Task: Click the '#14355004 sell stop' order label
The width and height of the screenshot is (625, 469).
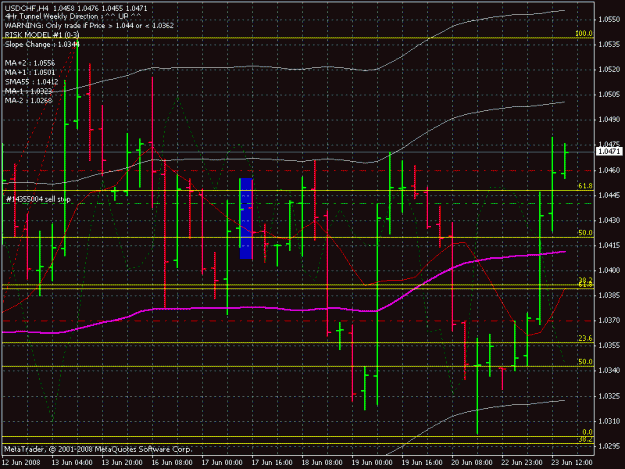Action: point(38,199)
